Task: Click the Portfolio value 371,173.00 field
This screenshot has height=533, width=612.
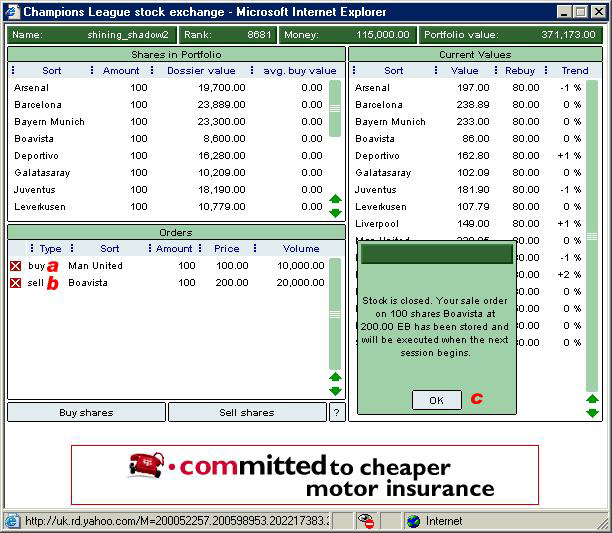Action: click(x=511, y=35)
